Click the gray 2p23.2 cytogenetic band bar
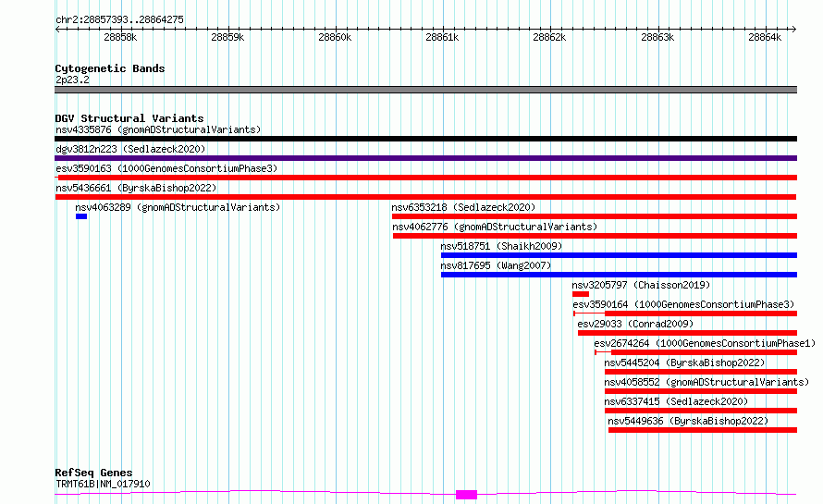Screen dimensions: 823x504 coord(425,90)
